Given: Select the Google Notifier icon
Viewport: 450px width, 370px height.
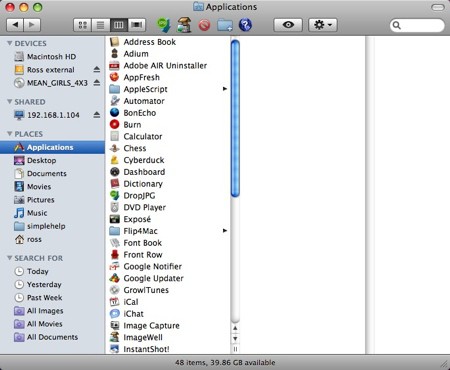Looking at the screenshot, I should [114, 266].
